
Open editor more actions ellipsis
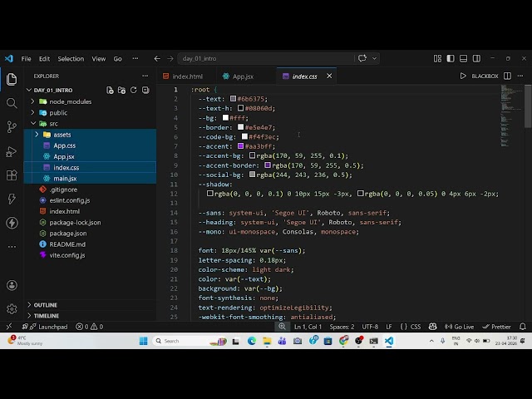tap(520, 76)
